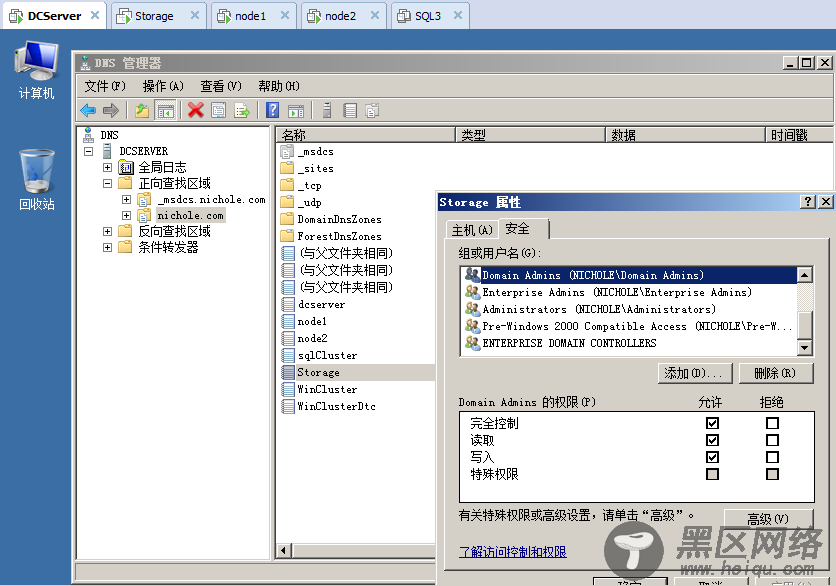Open the 查看(V) menu
Image resolution: width=836 pixels, height=586 pixels.
click(221, 86)
